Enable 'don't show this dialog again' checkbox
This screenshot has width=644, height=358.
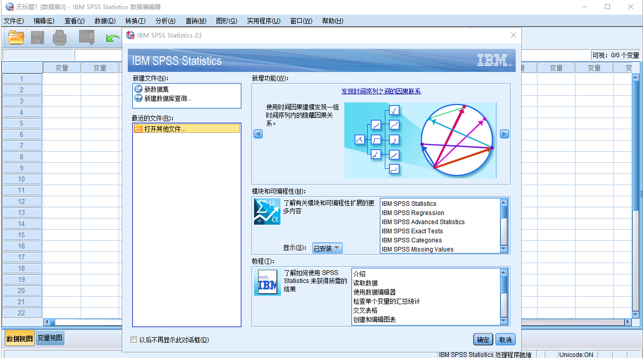(134, 340)
